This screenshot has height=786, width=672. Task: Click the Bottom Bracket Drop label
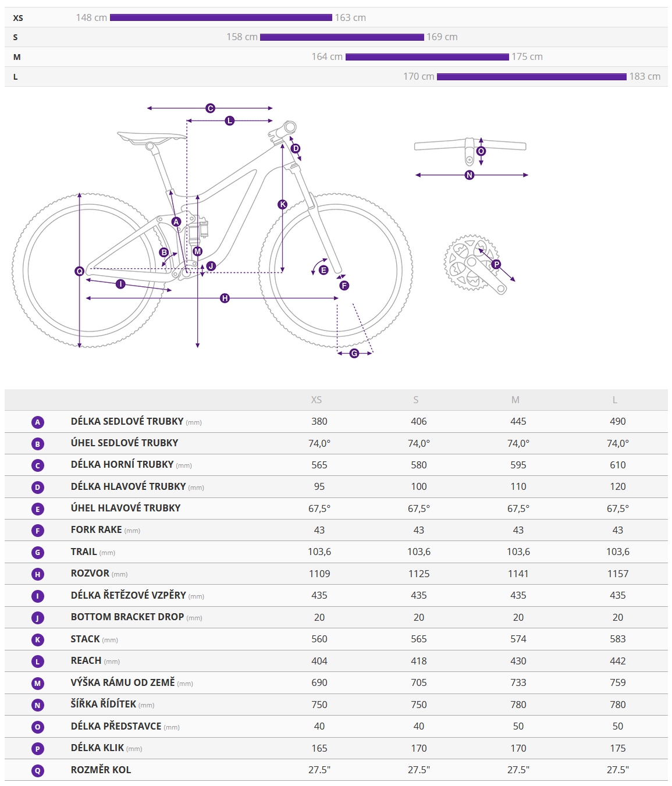tap(127, 617)
